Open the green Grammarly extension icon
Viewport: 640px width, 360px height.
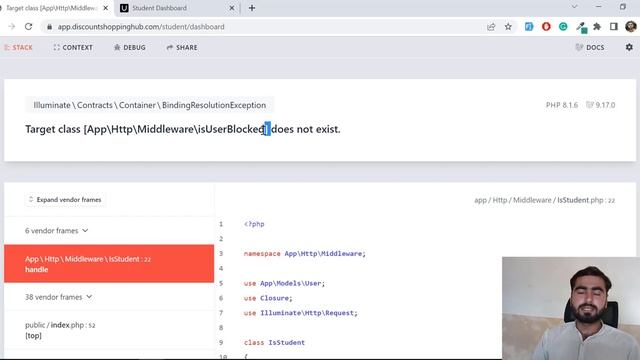tap(563, 27)
